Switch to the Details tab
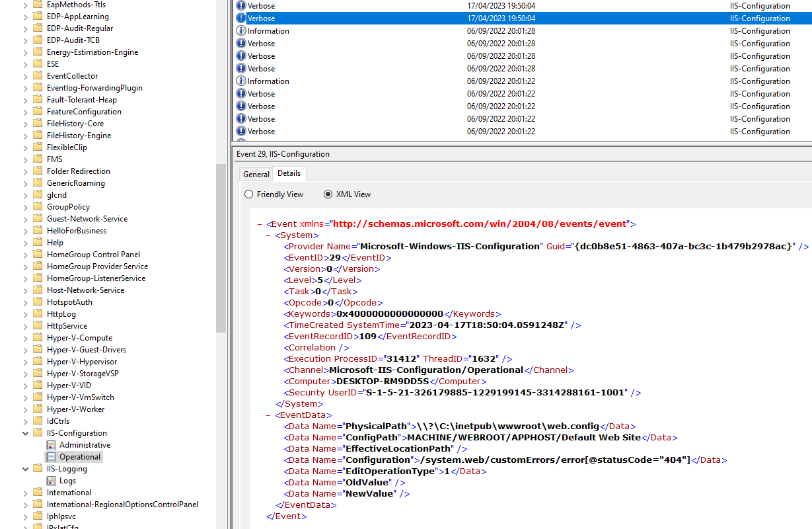The height and width of the screenshot is (529, 812). (x=289, y=173)
